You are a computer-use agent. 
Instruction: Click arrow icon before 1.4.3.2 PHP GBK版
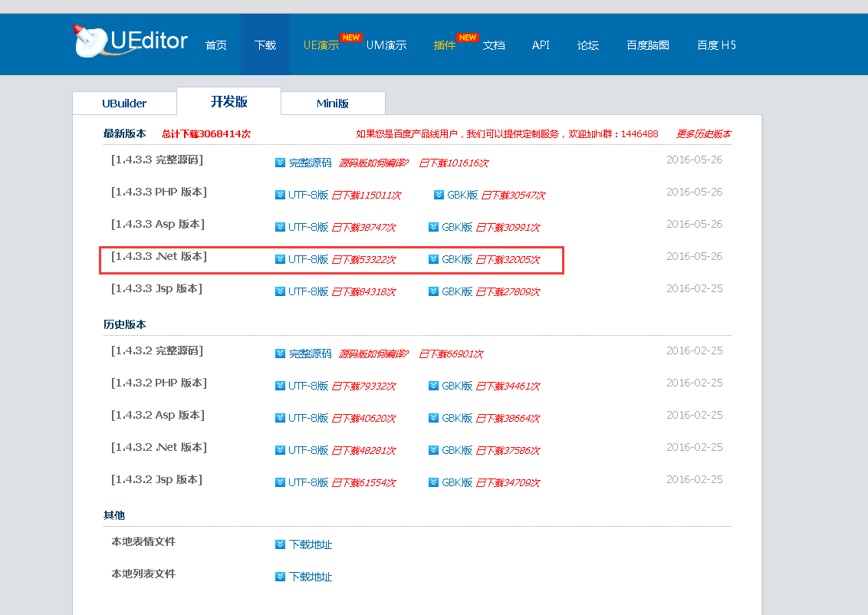pos(433,386)
